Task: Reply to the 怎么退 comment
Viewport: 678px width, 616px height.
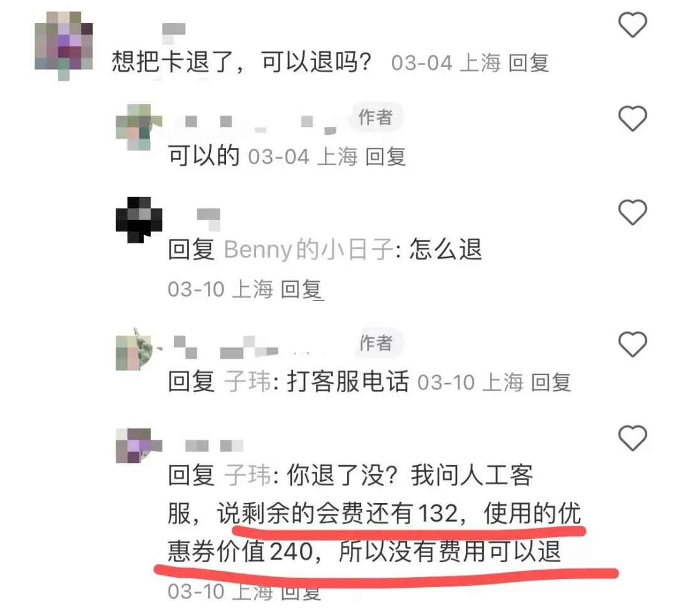Action: (x=301, y=289)
